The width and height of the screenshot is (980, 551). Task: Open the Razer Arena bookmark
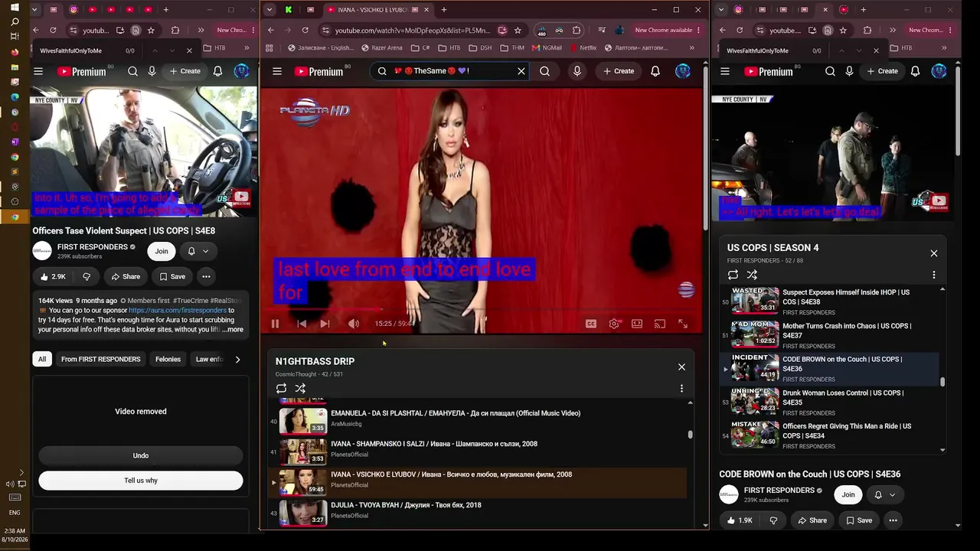pyautogui.click(x=381, y=47)
